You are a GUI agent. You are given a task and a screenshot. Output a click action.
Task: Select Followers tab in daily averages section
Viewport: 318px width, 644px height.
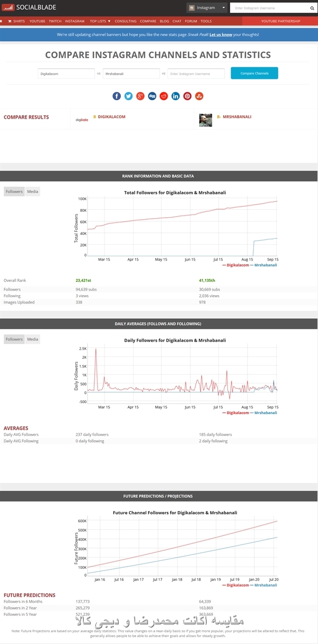(14, 339)
